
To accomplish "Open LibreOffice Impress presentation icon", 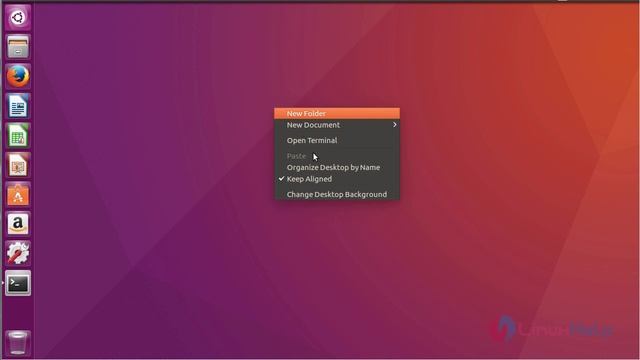I will [x=18, y=165].
